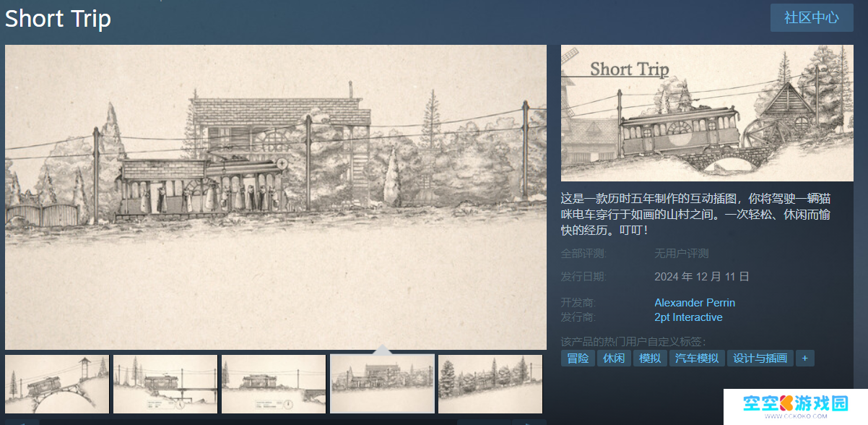Add a tag with the plus button
This screenshot has width=868, height=425.
click(x=805, y=359)
